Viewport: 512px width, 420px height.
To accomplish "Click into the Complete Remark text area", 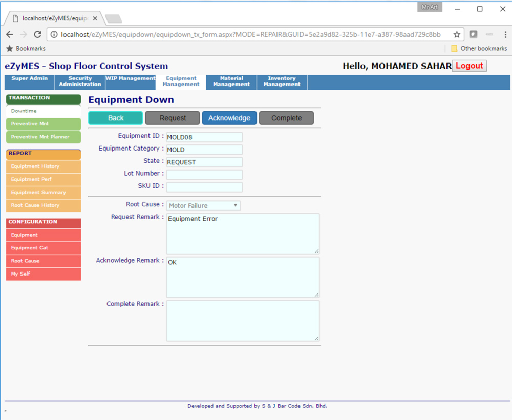I will 242,320.
